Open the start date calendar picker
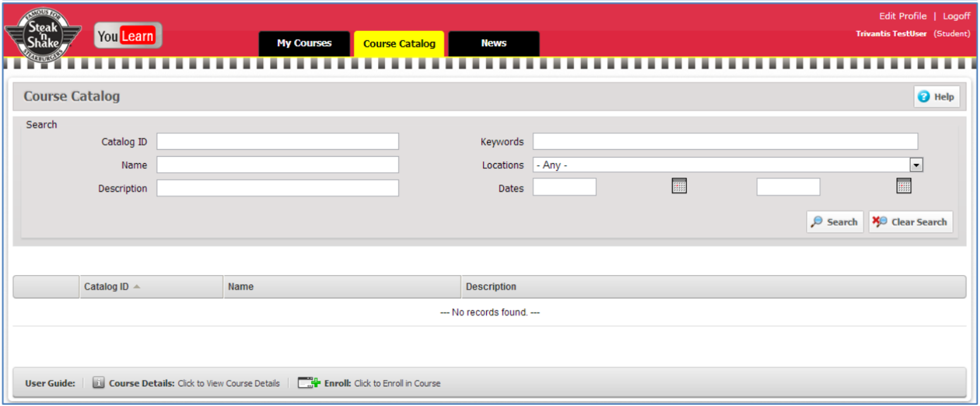Screen dimensions: 980x406 coord(679,186)
